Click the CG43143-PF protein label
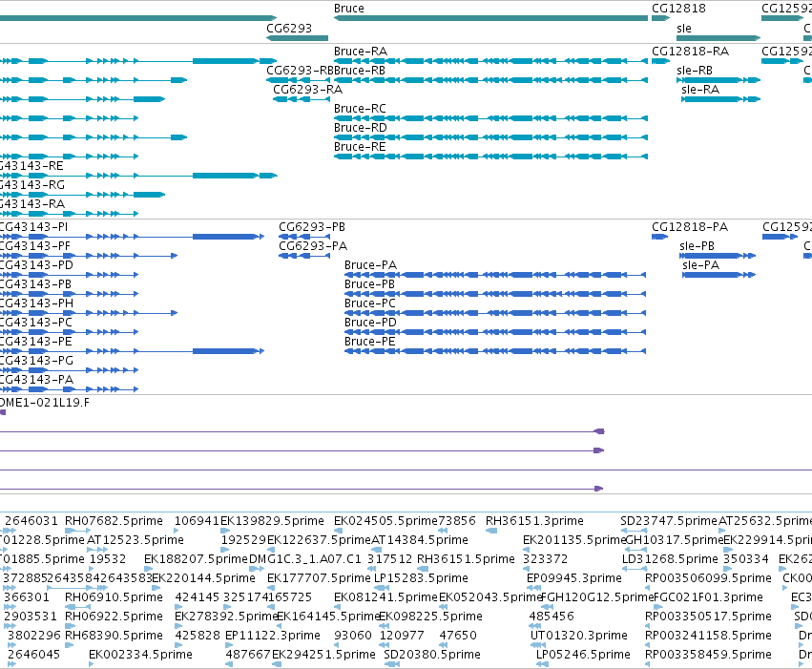The height and width of the screenshot is (669, 812). 34,246
